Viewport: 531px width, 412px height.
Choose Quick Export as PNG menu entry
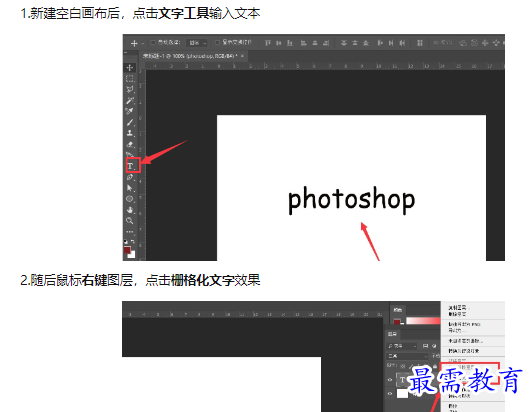coord(465,324)
